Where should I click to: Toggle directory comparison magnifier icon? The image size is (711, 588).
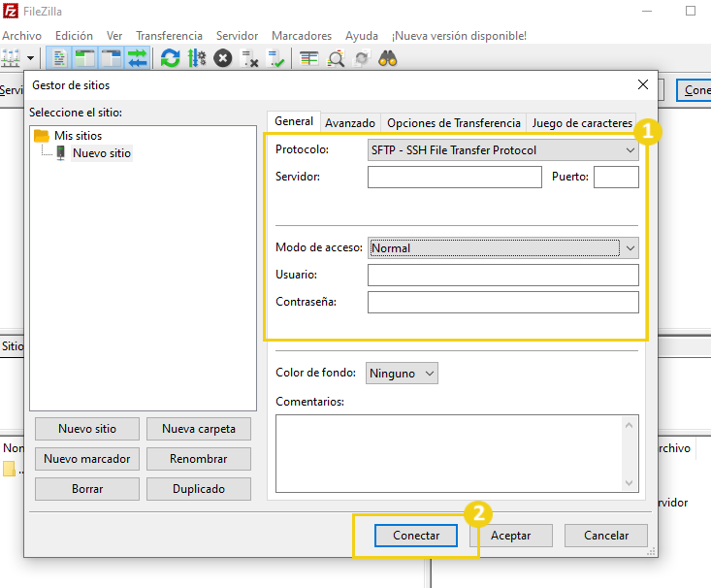(336, 58)
